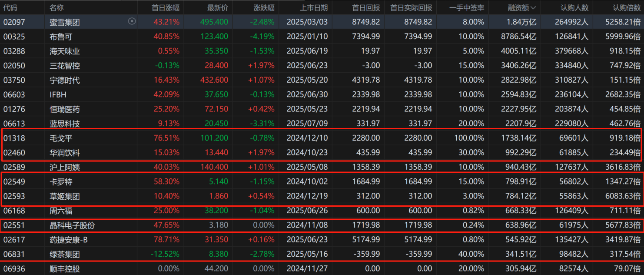The height and width of the screenshot is (275, 644).
Task: Open the 恒瑞医药 row
Action: coord(322,109)
